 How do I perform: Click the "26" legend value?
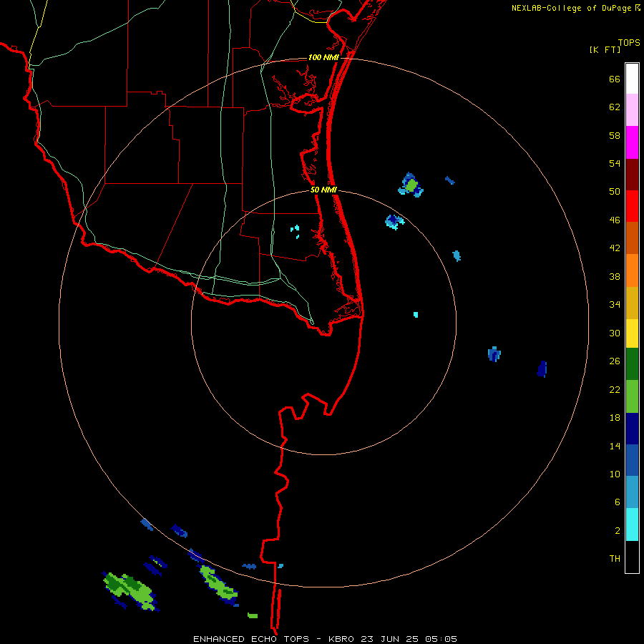point(615,361)
